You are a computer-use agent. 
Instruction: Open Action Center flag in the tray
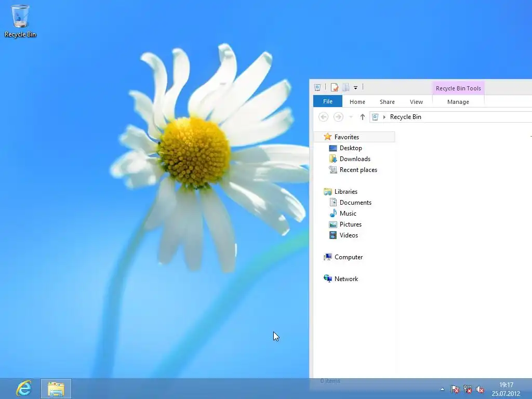(x=455, y=389)
